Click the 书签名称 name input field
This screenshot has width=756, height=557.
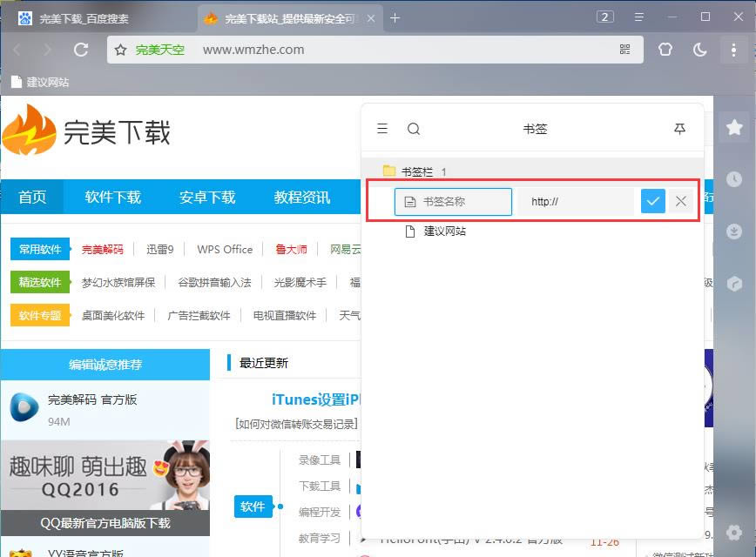pyautogui.click(x=453, y=202)
